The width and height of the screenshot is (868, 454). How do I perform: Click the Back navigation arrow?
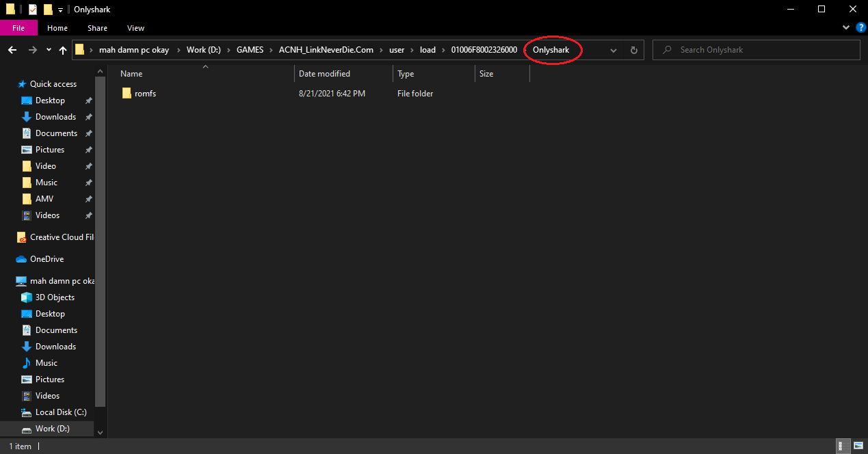(x=12, y=50)
